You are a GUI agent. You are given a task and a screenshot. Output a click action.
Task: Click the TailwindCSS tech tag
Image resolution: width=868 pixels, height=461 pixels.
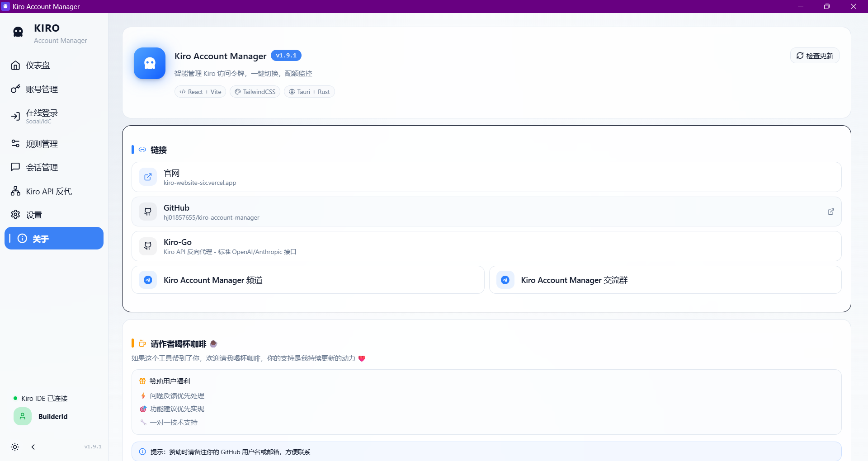pos(255,92)
